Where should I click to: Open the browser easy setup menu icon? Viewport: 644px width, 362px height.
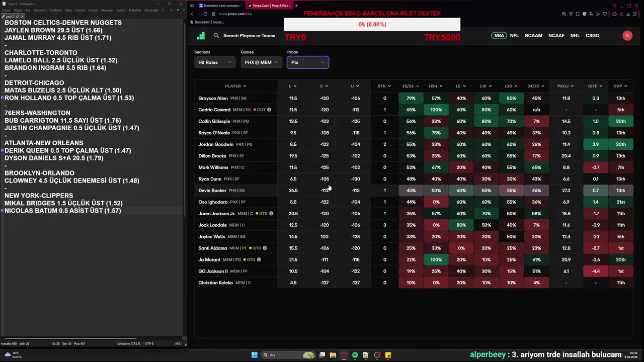635,14
